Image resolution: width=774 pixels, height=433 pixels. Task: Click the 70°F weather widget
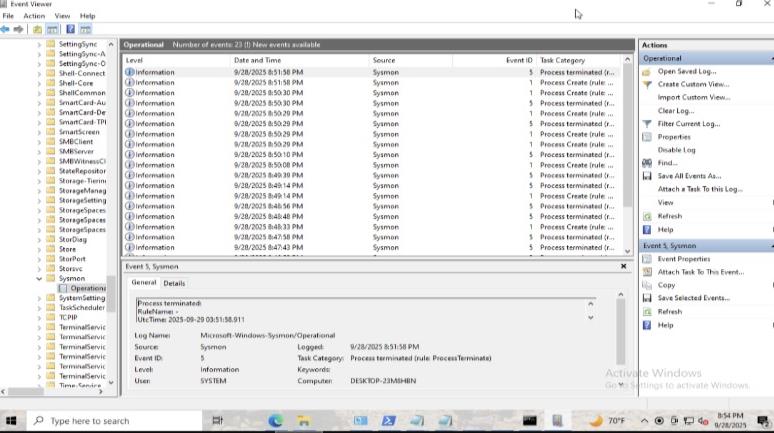pyautogui.click(x=607, y=421)
